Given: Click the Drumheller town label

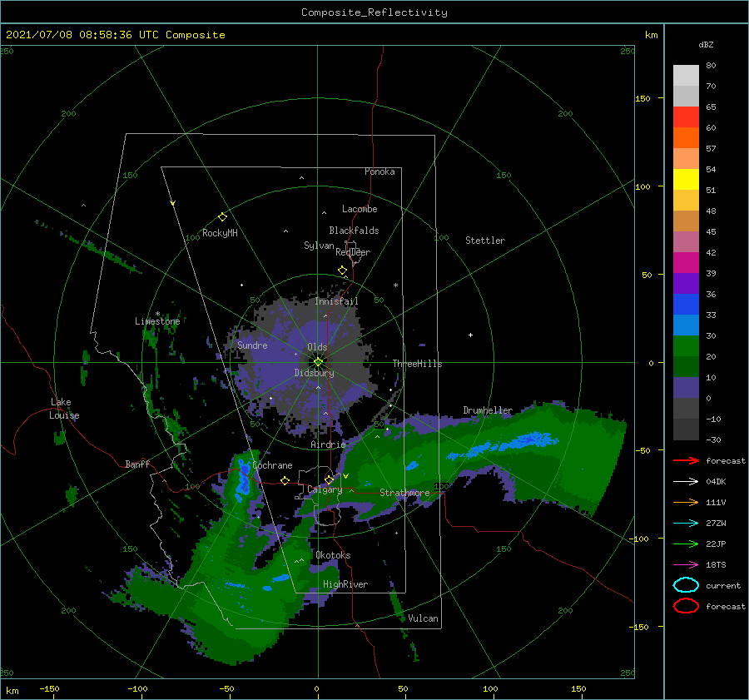Looking at the screenshot, I should click(x=488, y=410).
